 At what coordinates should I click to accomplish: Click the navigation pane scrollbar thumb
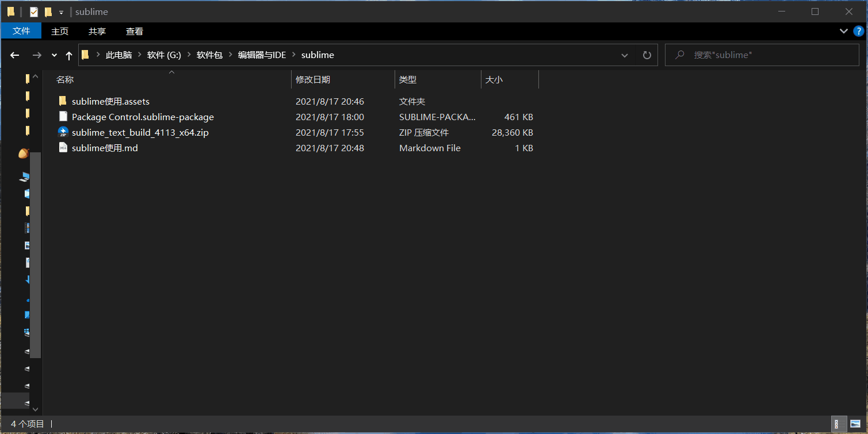pyautogui.click(x=35, y=255)
